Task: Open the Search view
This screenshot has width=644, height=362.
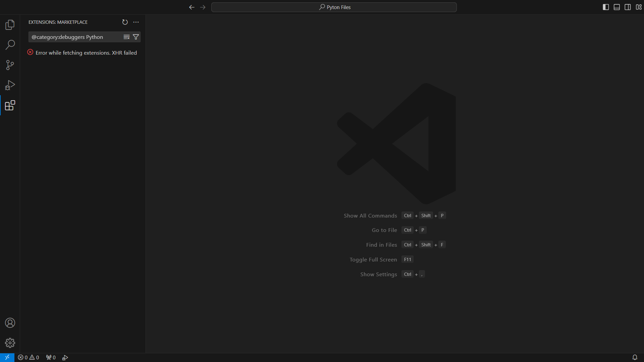Action: click(x=10, y=45)
